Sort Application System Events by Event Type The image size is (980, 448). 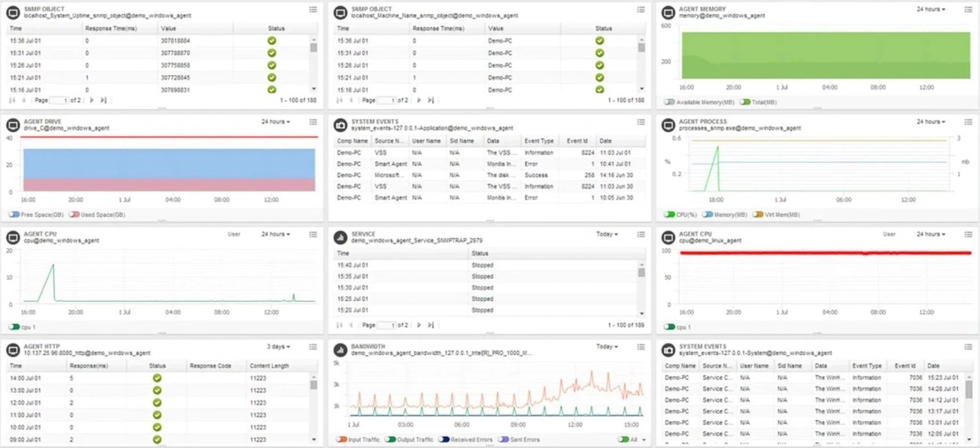[x=540, y=141]
